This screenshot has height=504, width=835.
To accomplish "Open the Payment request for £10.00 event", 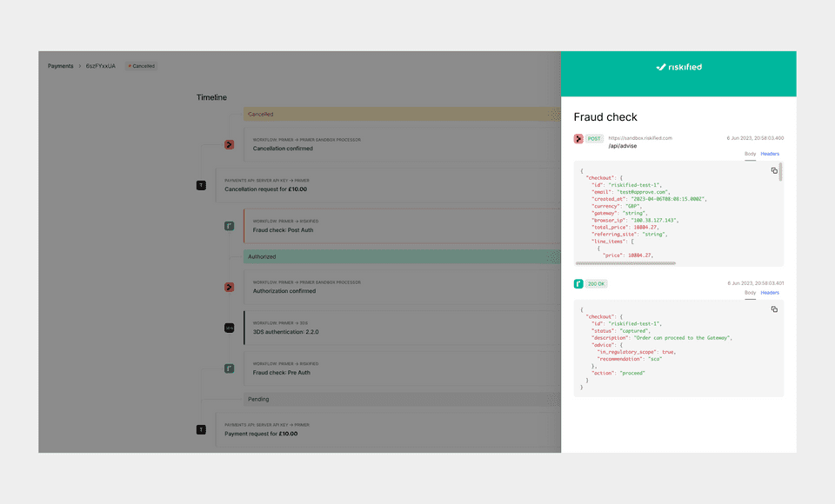I will [388, 429].
